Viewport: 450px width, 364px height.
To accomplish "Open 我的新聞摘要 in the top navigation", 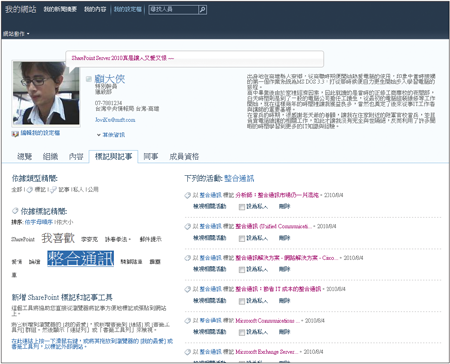I will click(60, 9).
